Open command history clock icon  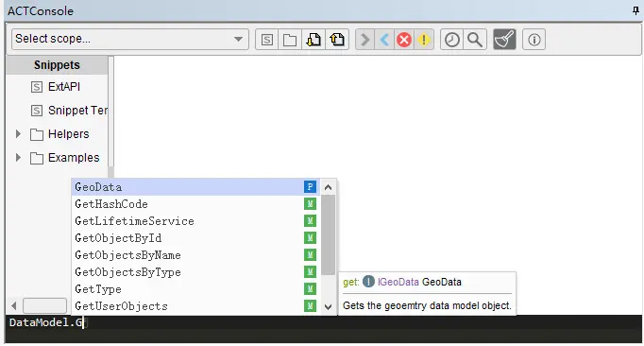(452, 40)
